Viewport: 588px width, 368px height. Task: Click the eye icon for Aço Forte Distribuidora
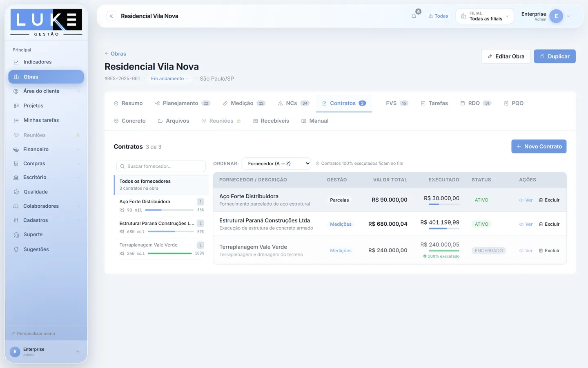click(x=521, y=200)
